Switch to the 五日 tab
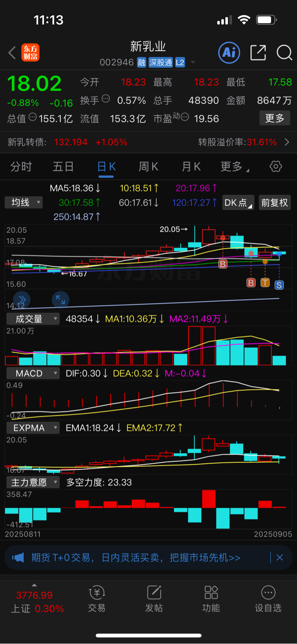This screenshot has width=297, height=644. (x=63, y=167)
